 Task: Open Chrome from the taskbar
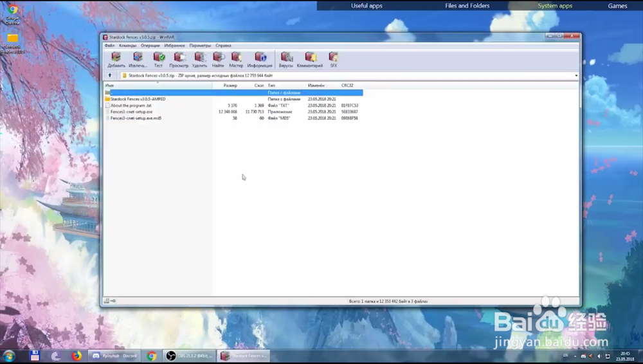tap(152, 356)
